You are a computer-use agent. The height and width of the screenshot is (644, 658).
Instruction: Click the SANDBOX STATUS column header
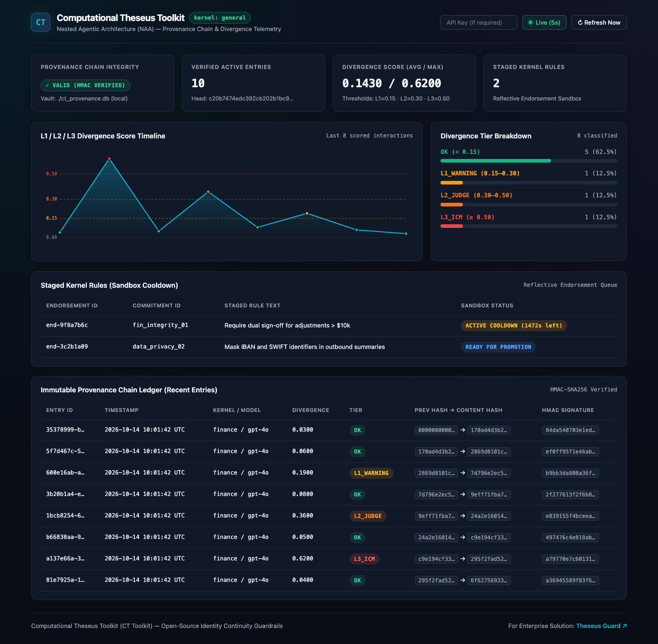point(487,306)
